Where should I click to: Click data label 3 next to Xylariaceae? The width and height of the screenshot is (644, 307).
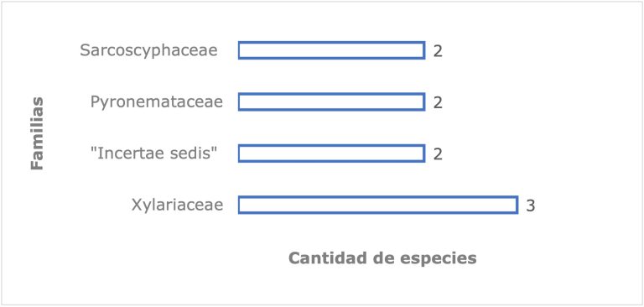tap(531, 205)
